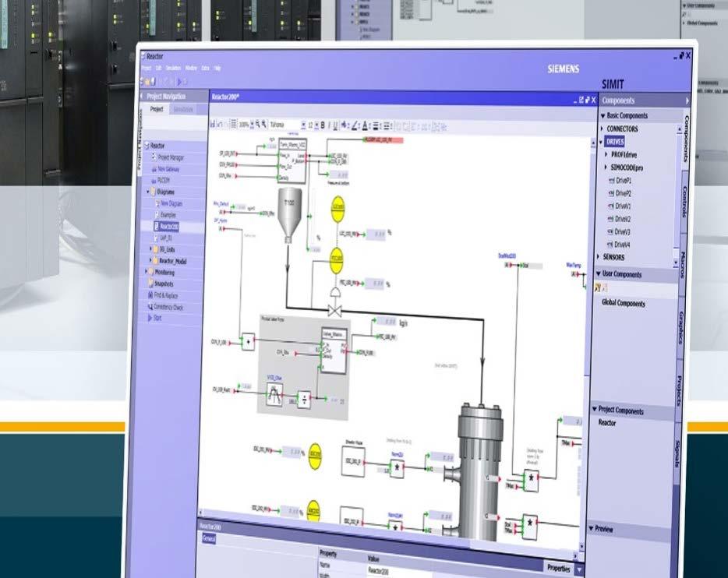Collapse the User Components section

click(x=599, y=273)
